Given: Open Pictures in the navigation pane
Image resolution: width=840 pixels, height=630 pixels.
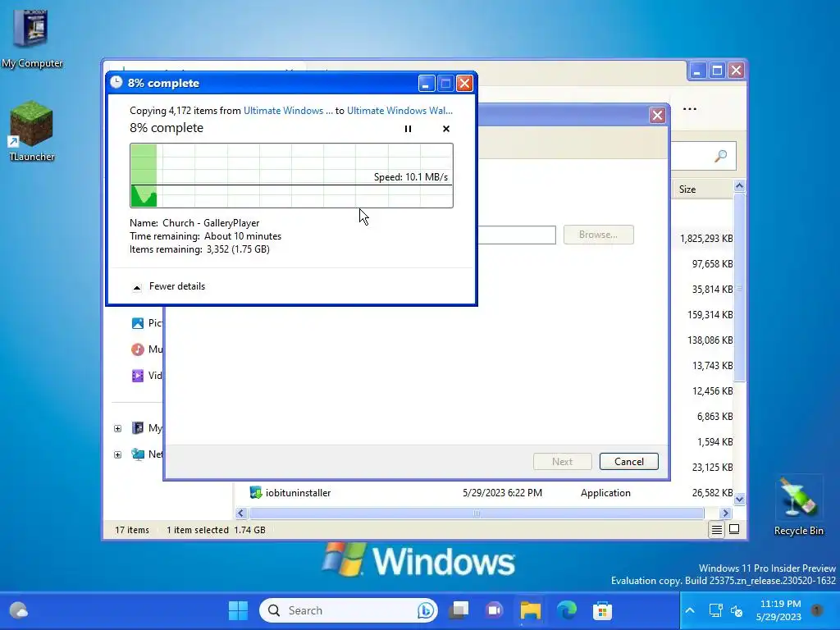Looking at the screenshot, I should tap(147, 323).
